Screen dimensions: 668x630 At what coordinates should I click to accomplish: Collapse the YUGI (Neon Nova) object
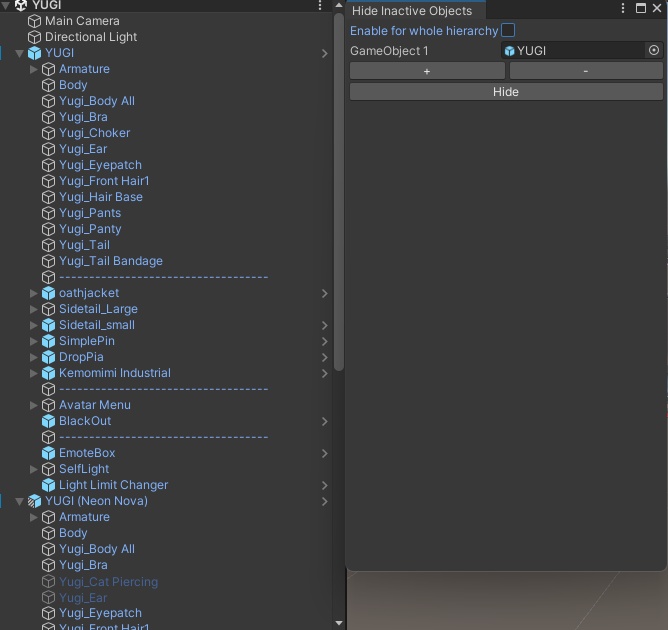pyautogui.click(x=20, y=501)
